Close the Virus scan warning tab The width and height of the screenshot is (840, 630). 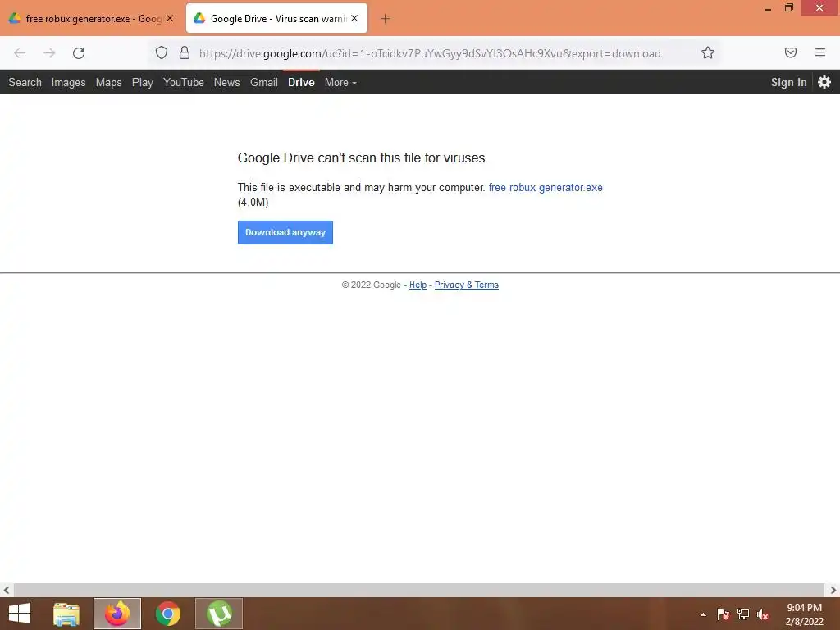click(x=354, y=18)
